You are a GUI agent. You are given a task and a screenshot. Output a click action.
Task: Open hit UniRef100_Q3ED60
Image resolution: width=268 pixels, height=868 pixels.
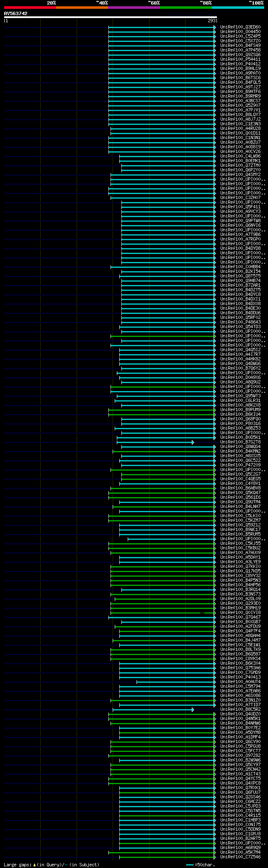[x=240, y=27]
